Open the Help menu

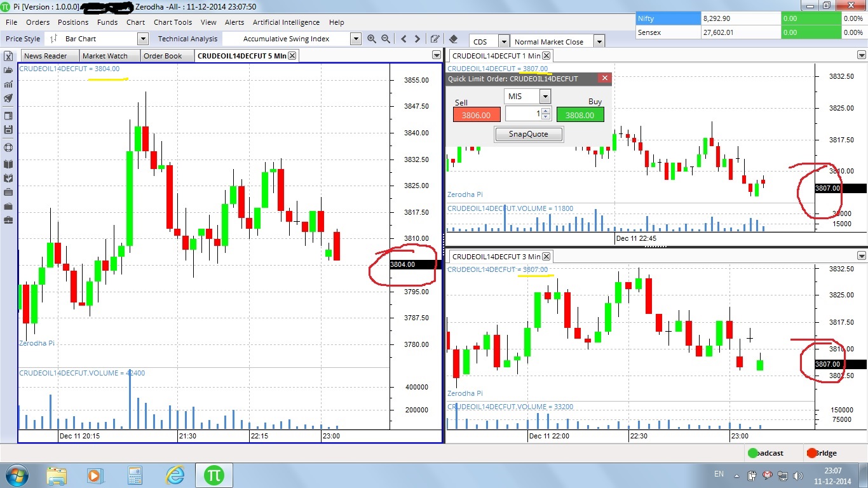click(x=337, y=22)
